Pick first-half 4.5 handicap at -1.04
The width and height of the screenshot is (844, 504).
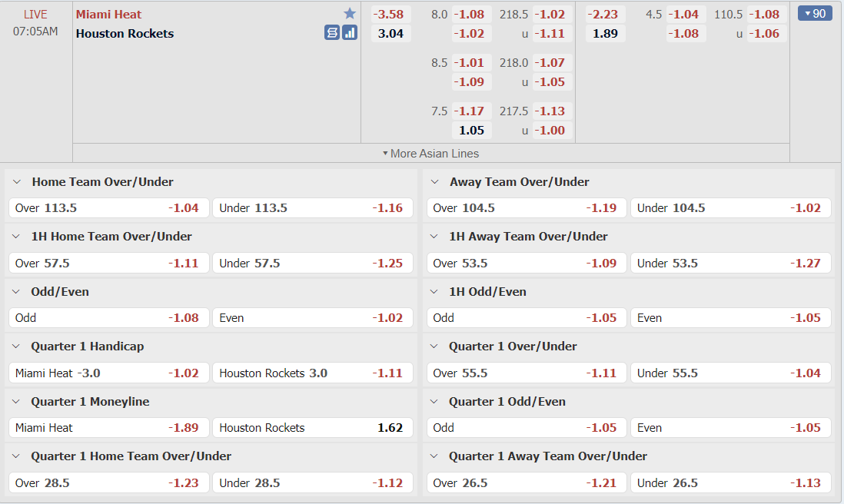pos(686,14)
